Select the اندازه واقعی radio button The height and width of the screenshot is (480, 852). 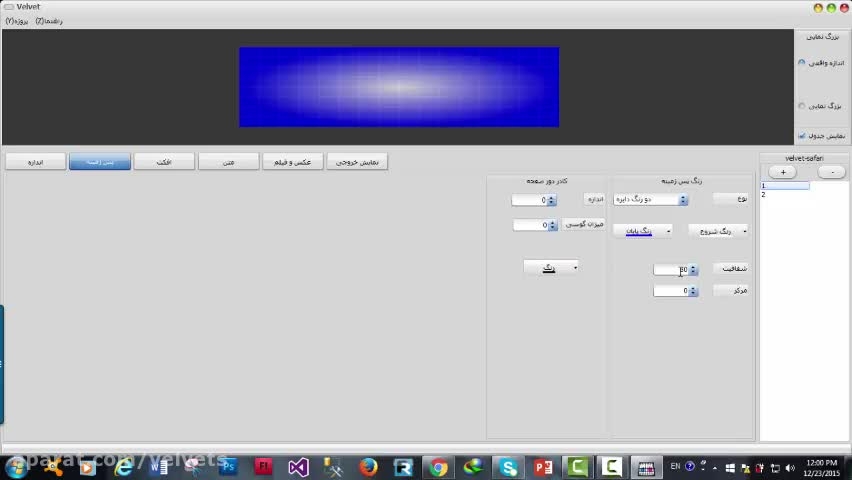pyautogui.click(x=802, y=62)
